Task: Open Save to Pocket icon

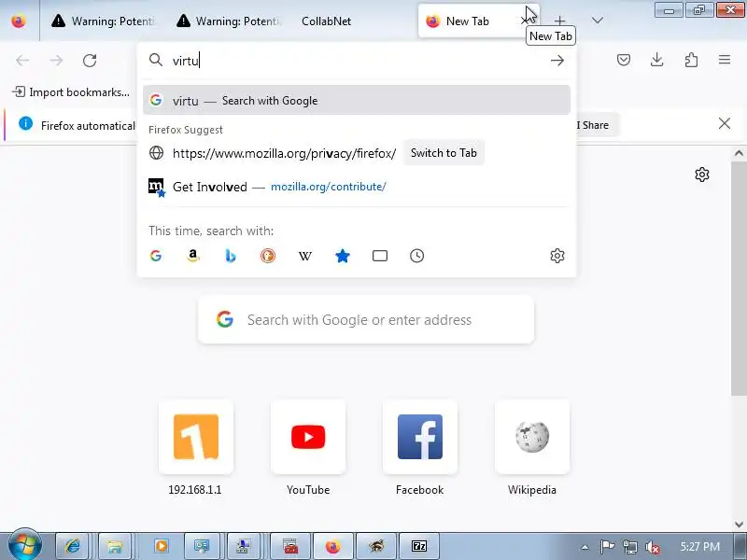Action: (624, 60)
